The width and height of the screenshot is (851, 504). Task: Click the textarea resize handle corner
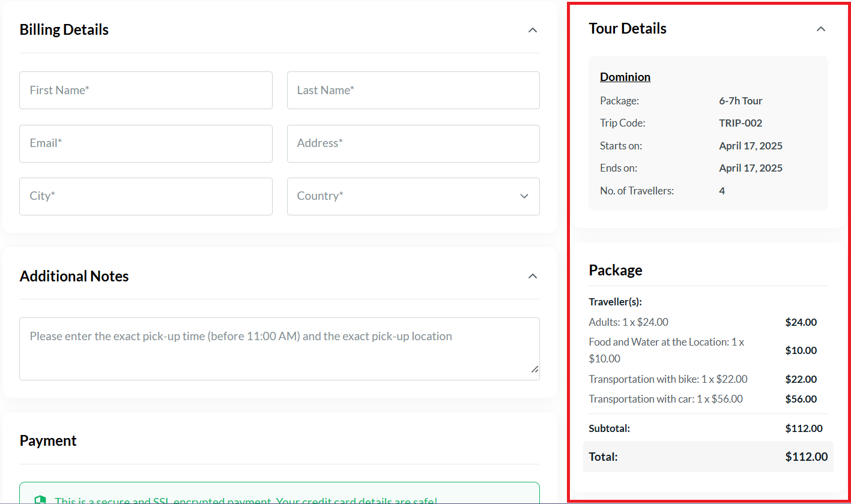[535, 369]
